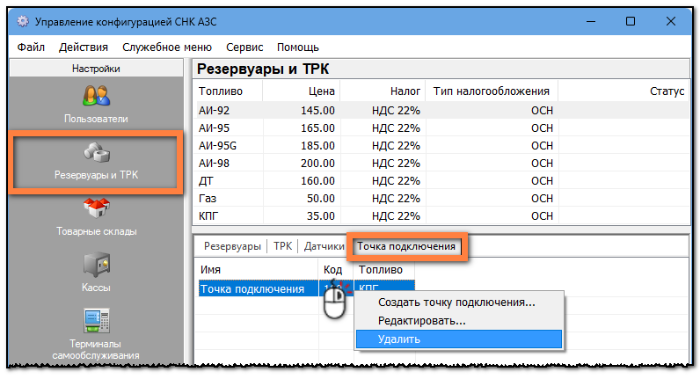Image resolution: width=700 pixels, height=379 pixels.
Task: Click the gear application icon in title bar
Action: [x=22, y=21]
